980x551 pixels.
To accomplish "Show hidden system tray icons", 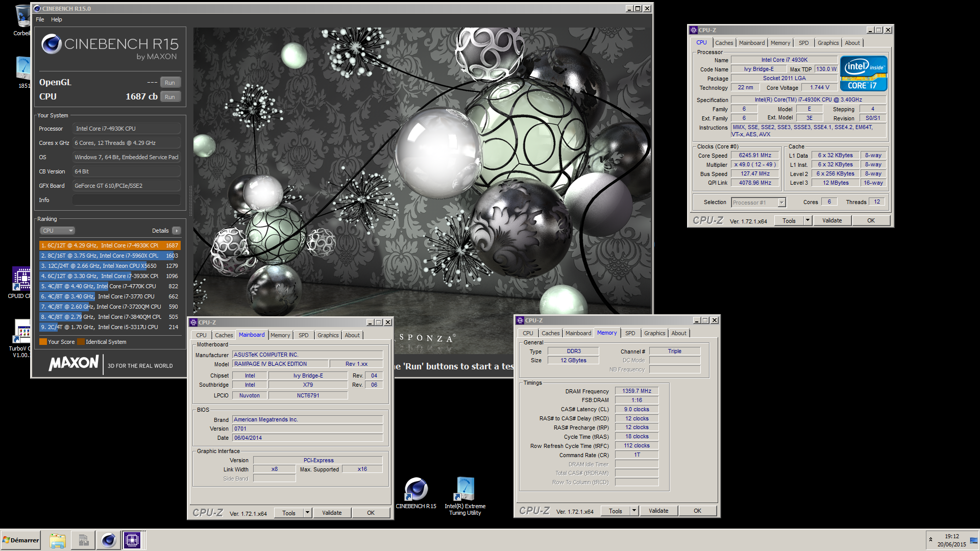I will pyautogui.click(x=930, y=540).
